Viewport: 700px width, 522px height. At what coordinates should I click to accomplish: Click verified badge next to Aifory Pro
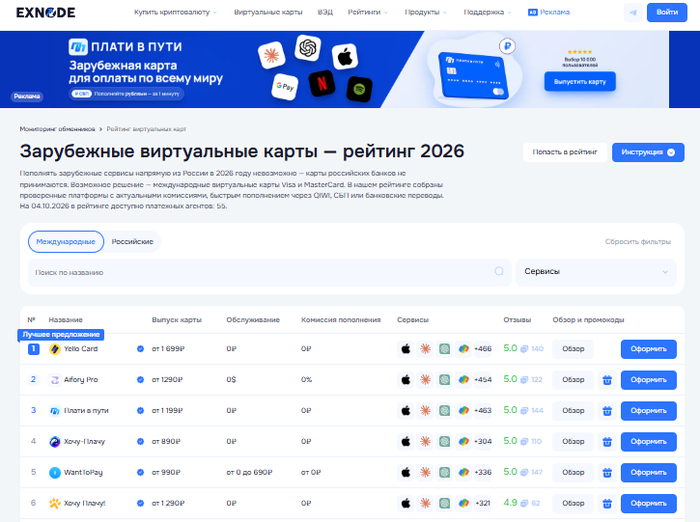coord(140,380)
